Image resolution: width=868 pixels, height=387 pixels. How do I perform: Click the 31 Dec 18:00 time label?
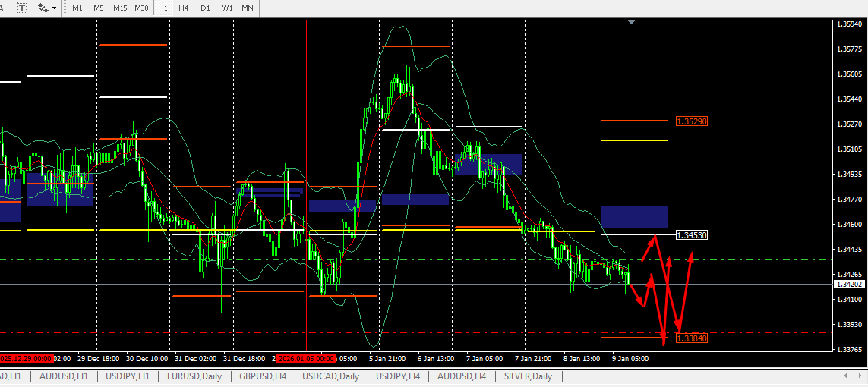click(244, 358)
